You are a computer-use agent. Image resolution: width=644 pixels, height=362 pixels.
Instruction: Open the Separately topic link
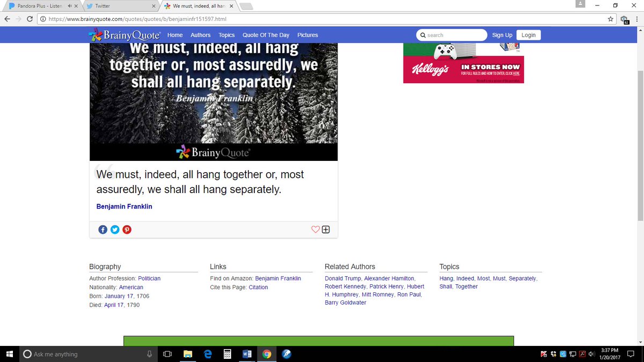tap(522, 278)
